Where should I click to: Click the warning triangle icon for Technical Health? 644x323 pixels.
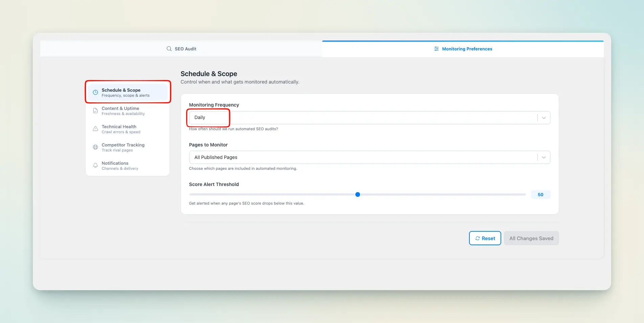(95, 129)
